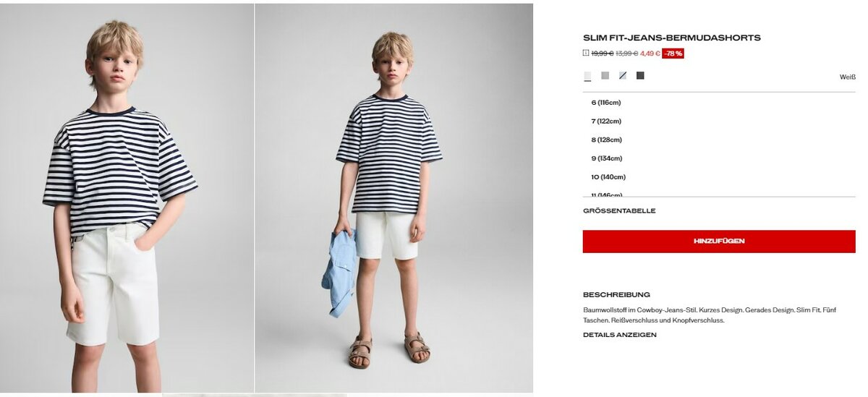
Task: Choose the light grey color swatch
Action: coord(605,75)
